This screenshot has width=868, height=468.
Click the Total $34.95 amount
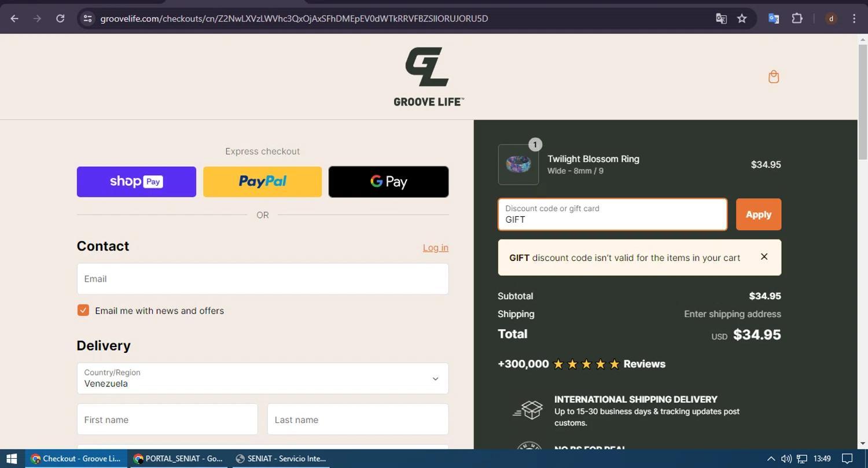[757, 334]
